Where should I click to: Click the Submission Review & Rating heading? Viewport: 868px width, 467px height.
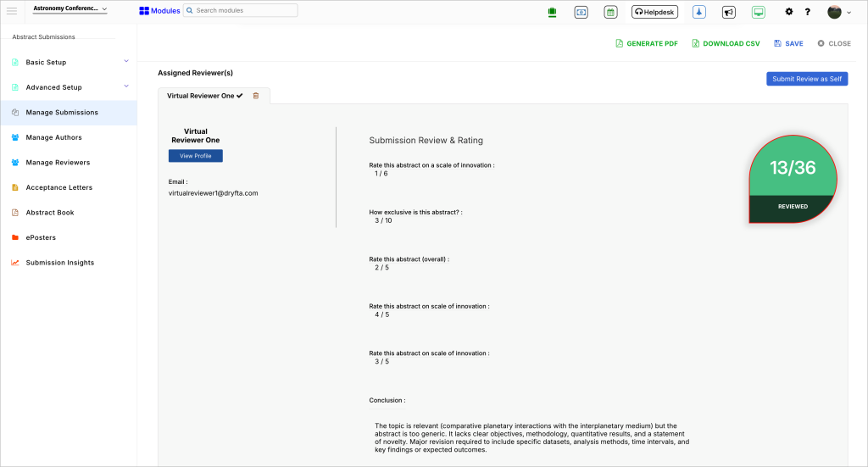click(426, 141)
